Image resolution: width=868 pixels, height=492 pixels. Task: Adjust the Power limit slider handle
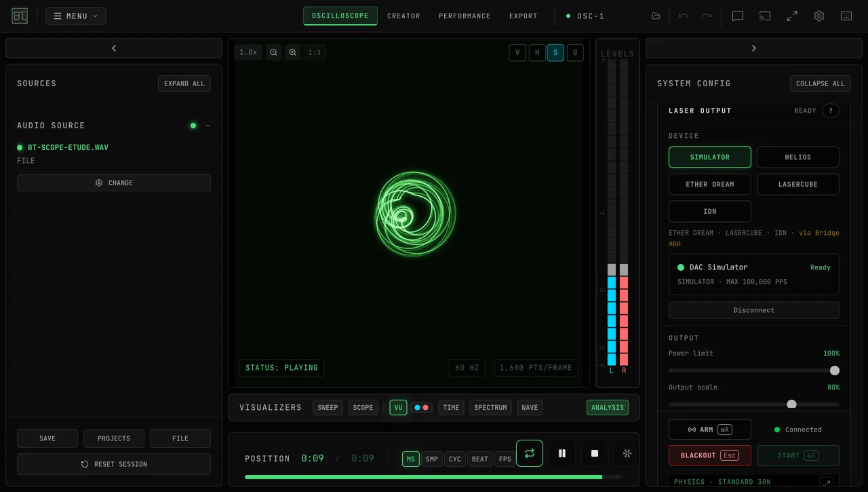click(x=835, y=371)
